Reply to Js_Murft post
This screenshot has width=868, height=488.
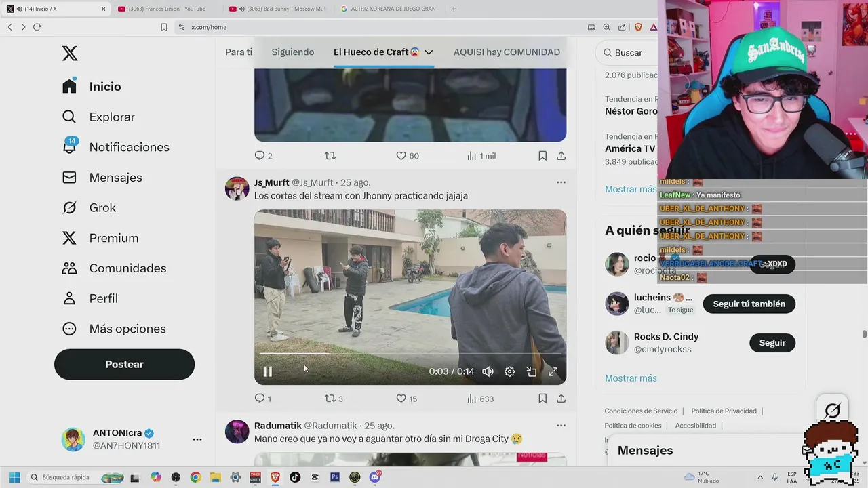262,399
